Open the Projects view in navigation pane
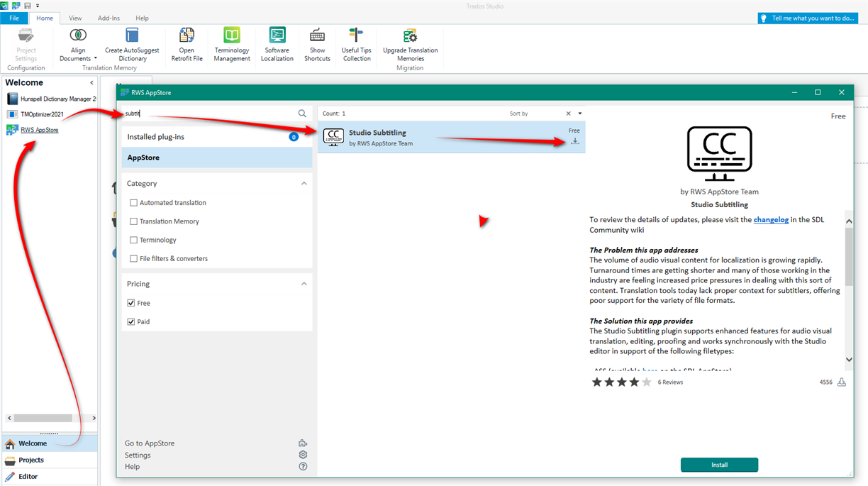 [50, 460]
